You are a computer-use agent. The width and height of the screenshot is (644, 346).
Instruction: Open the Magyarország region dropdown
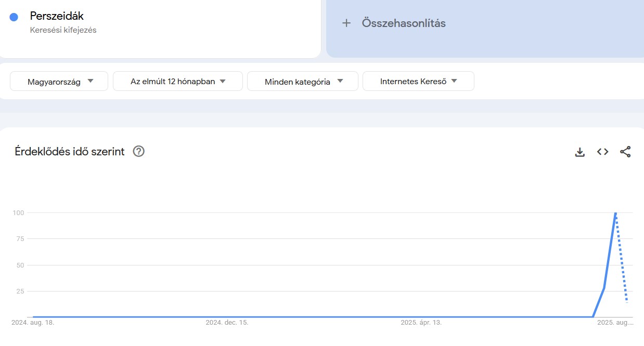point(58,81)
